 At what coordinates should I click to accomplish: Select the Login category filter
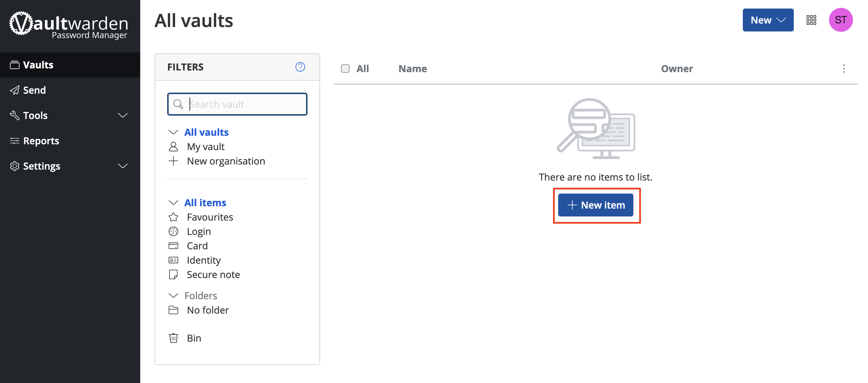click(198, 231)
